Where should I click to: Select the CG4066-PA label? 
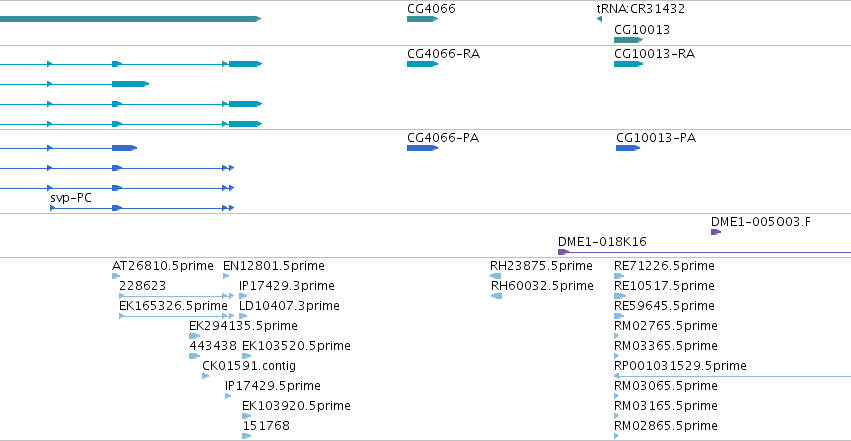click(443, 138)
